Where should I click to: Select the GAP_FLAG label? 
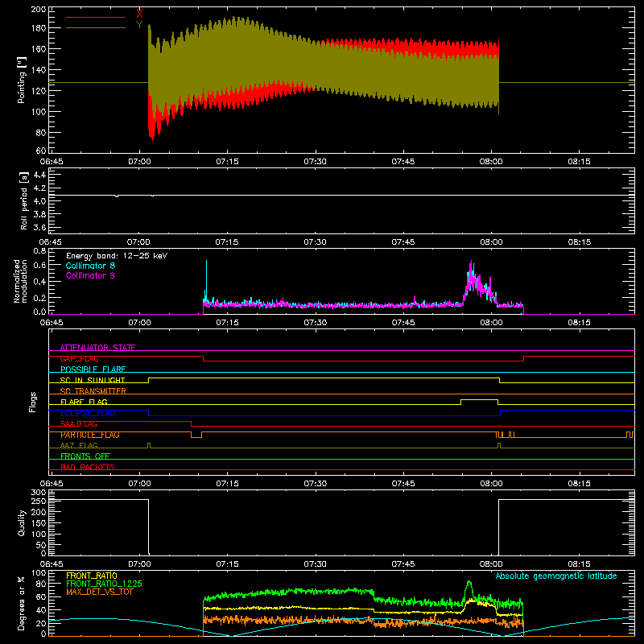coord(79,358)
